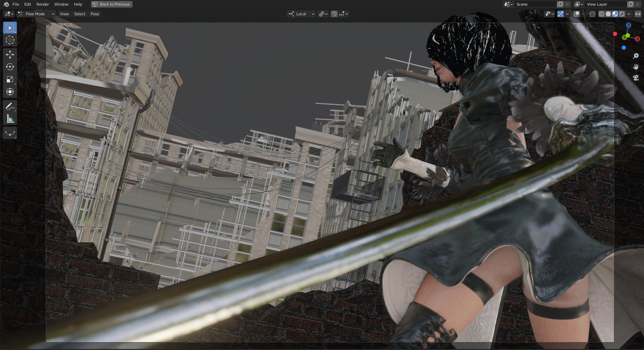The image size is (644, 350).
Task: Click the Scene name field
Action: tap(535, 4)
